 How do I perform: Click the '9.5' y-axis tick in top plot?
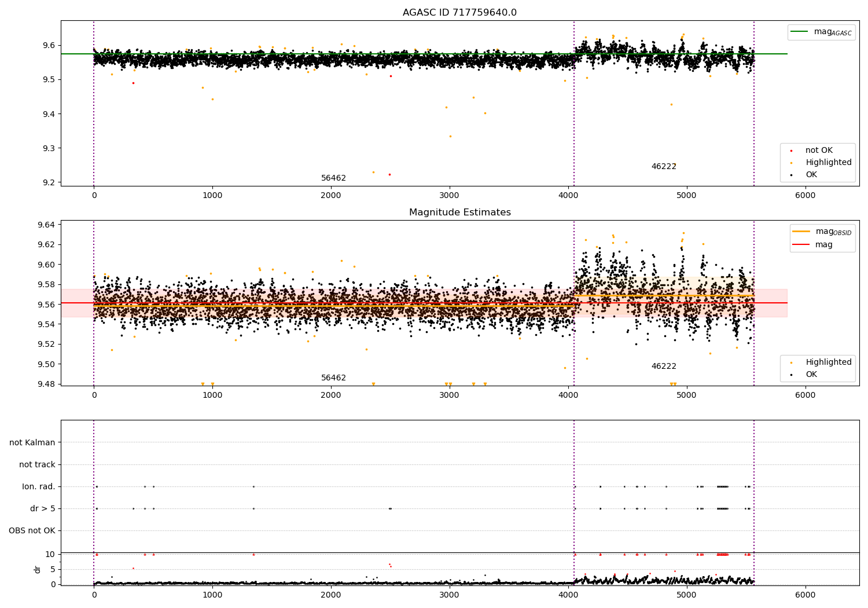click(x=49, y=79)
